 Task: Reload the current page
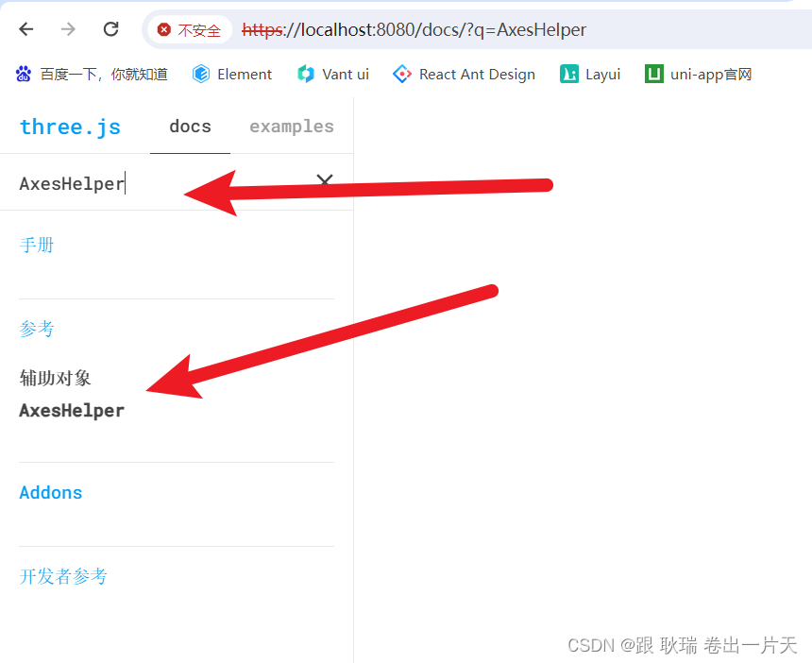pos(110,29)
